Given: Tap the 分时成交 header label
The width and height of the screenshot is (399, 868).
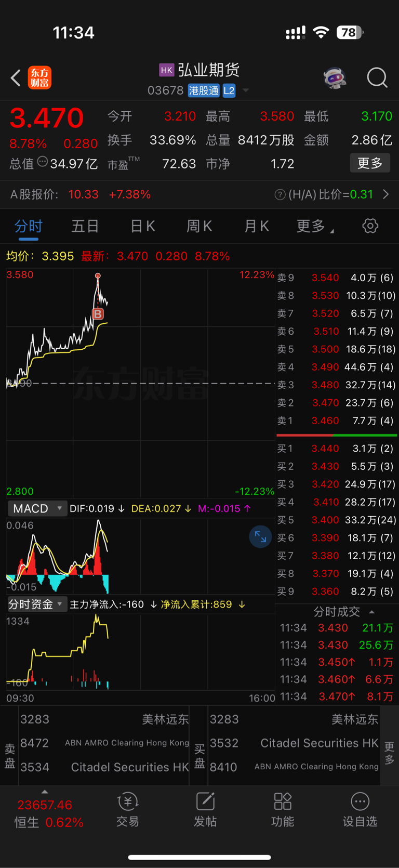Looking at the screenshot, I should click(337, 612).
